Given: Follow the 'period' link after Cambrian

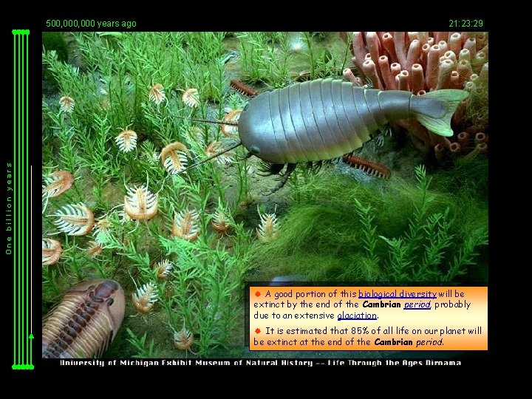Looking at the screenshot, I should pos(417,304).
